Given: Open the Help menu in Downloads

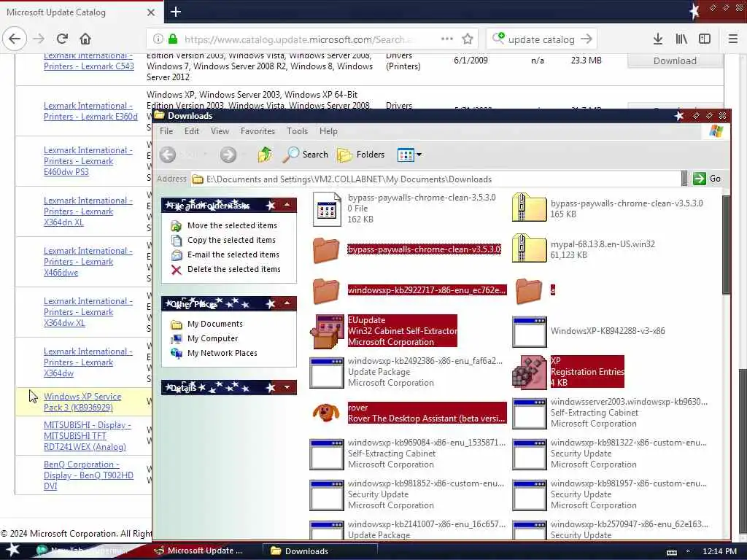Looking at the screenshot, I should pos(328,131).
